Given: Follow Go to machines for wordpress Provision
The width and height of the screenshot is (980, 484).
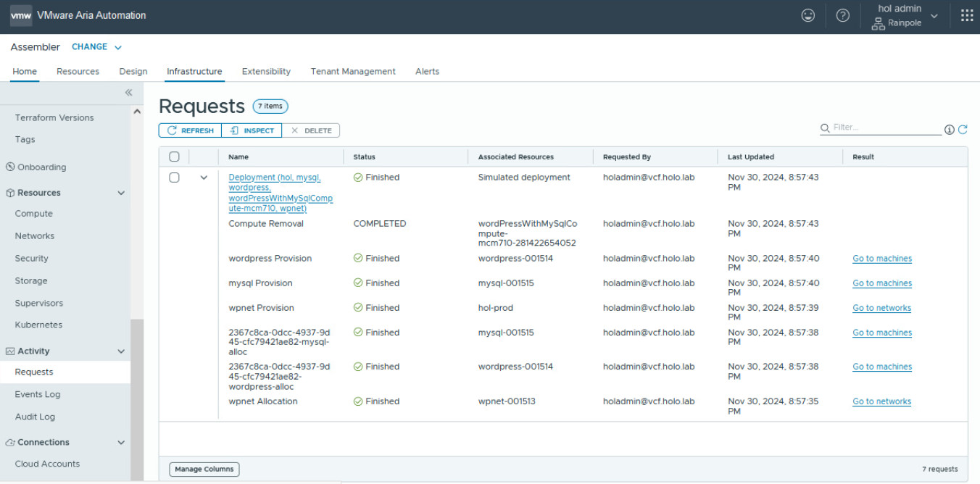Looking at the screenshot, I should [881, 259].
